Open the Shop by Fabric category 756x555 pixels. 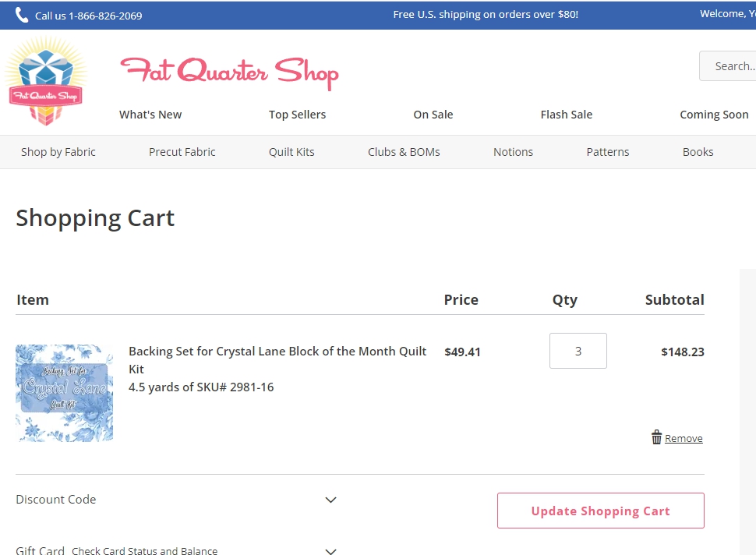pos(58,152)
